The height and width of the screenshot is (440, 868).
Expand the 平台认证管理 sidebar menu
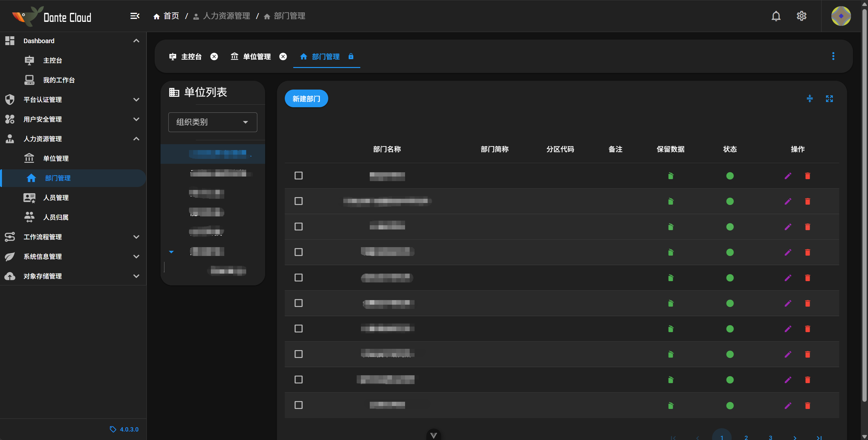click(x=73, y=99)
